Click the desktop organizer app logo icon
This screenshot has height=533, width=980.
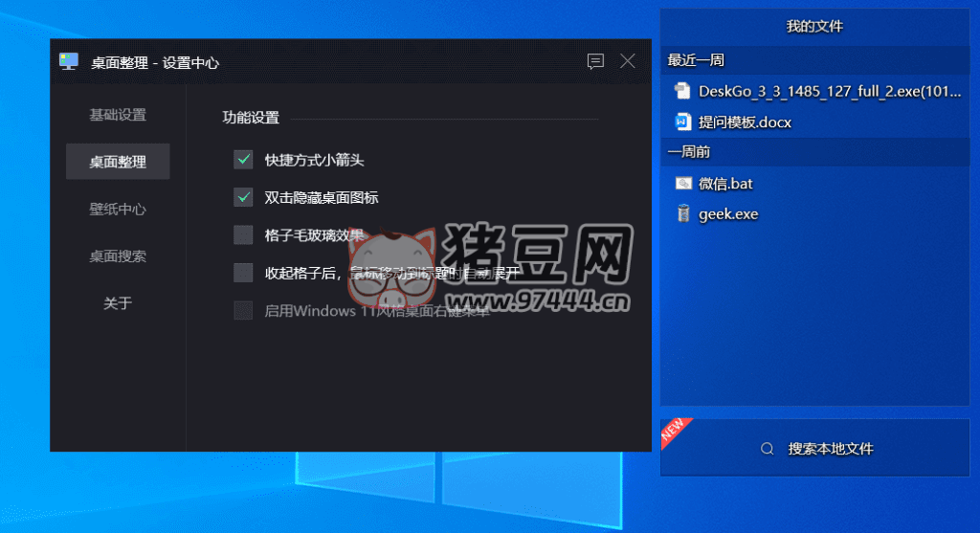tap(69, 61)
